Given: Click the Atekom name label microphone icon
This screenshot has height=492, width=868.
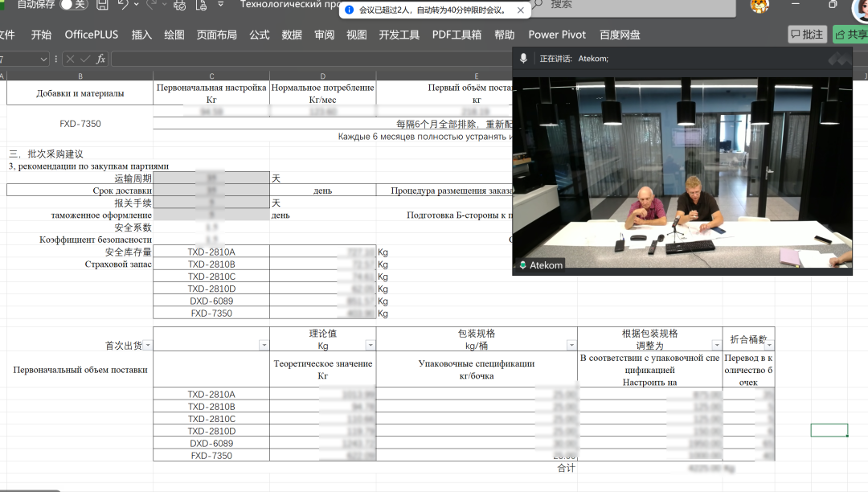Looking at the screenshot, I should (522, 265).
